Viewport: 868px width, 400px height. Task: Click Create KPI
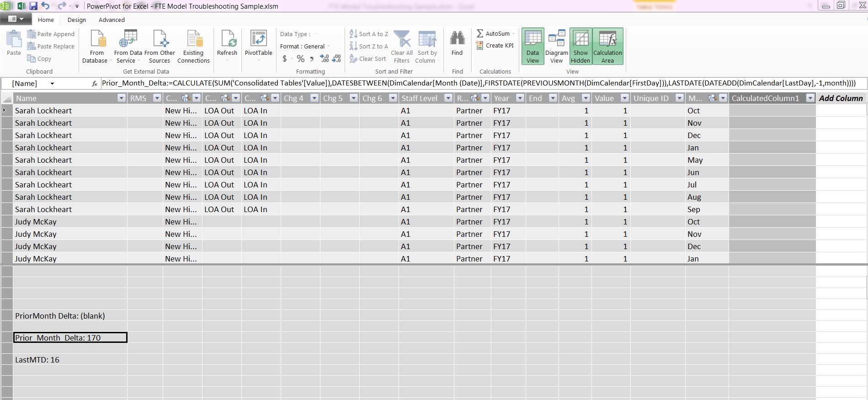click(x=495, y=45)
